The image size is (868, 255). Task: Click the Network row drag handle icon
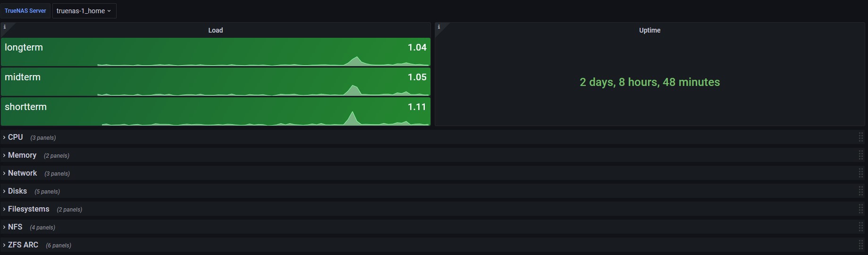(861, 173)
